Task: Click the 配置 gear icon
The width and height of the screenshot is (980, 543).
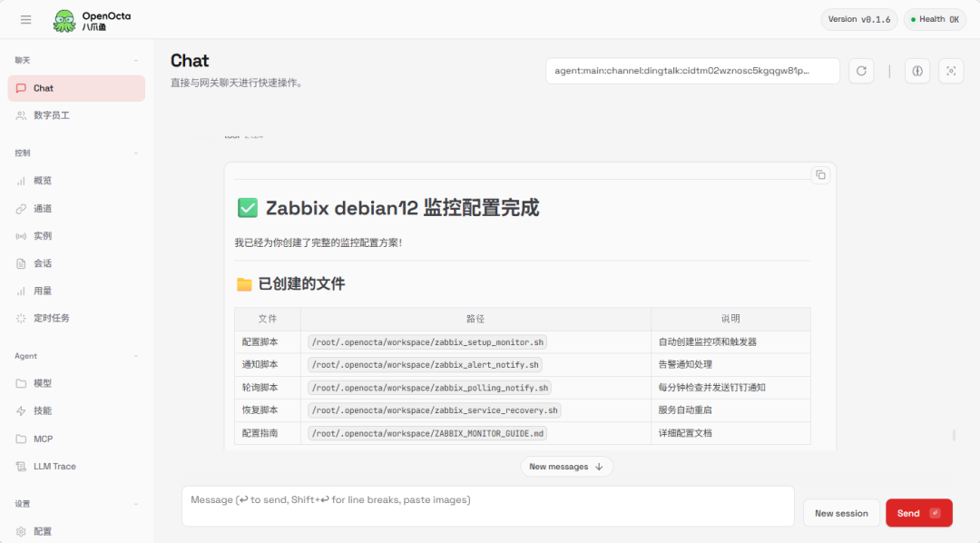Action: pos(21,531)
